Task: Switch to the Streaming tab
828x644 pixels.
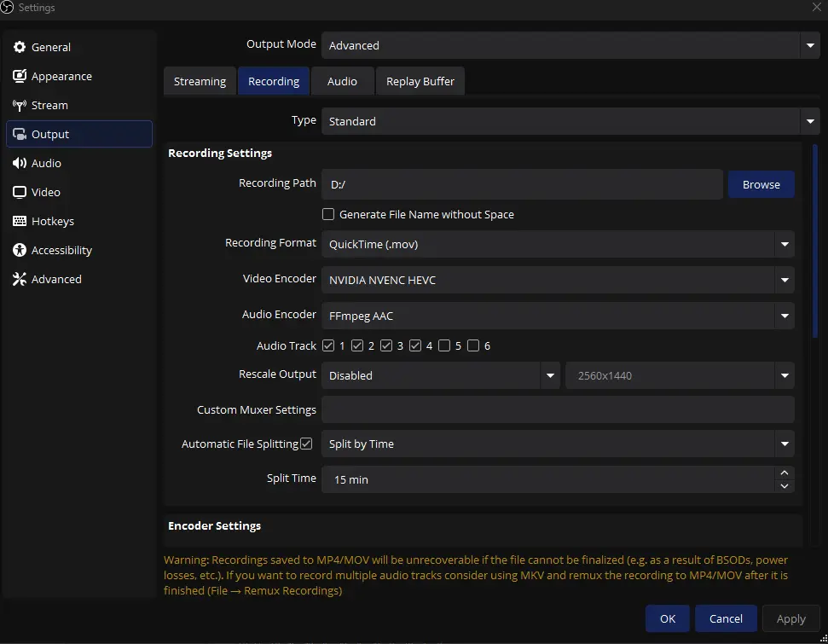Action: tap(200, 82)
